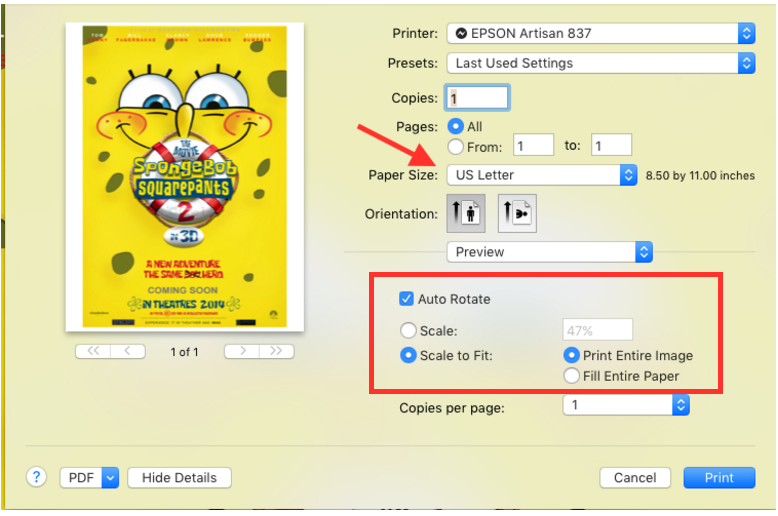Select the From page range radio button
This screenshot has width=778, height=516.
[455, 147]
